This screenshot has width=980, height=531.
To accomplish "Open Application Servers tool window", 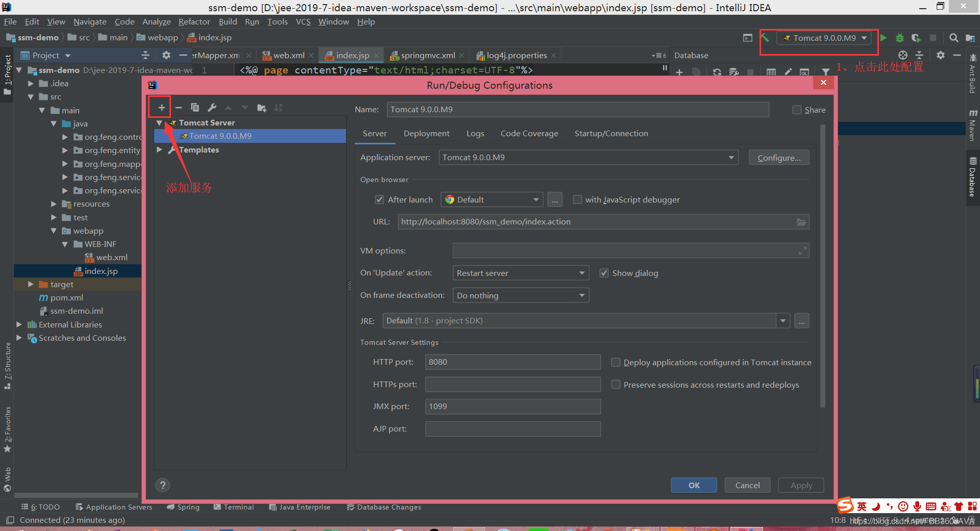I will [114, 507].
